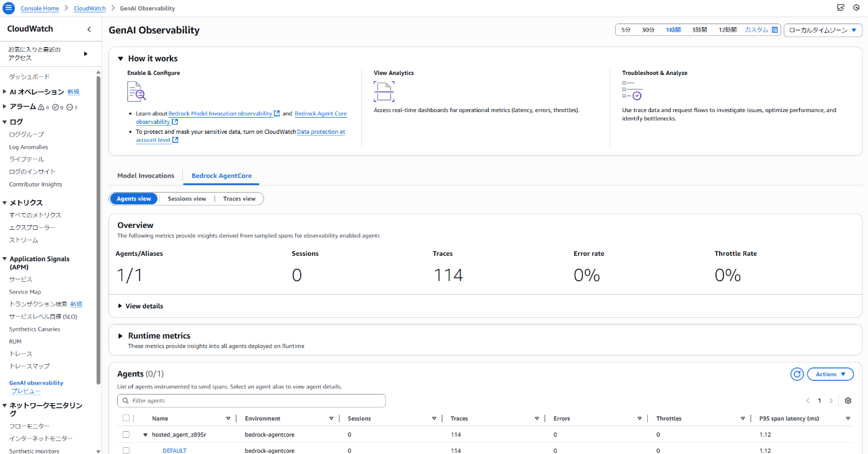This screenshot has height=454, width=868.
Task: Click the insufficient data alarm icon
Action: coord(69,107)
